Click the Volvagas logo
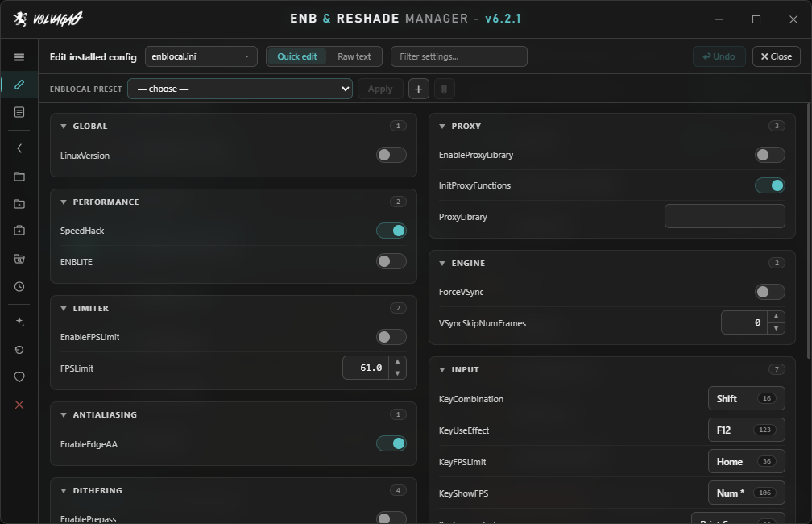Screen dimensions: 812x524 (x=48, y=19)
